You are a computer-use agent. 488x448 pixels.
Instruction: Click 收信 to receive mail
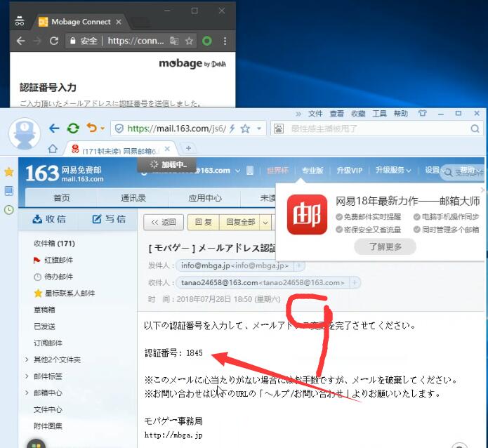tap(49, 219)
